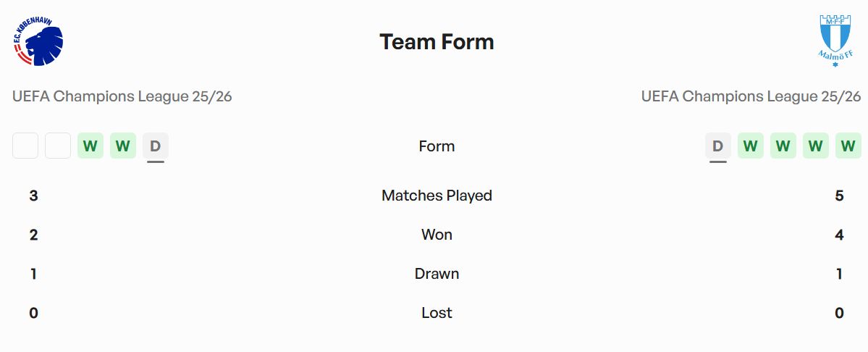Select the Matches Played row label

437,196
